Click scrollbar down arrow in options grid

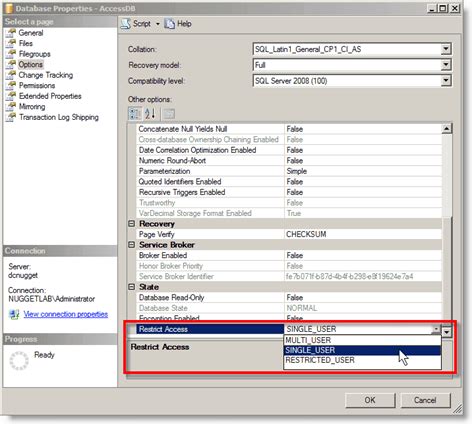tap(447, 331)
